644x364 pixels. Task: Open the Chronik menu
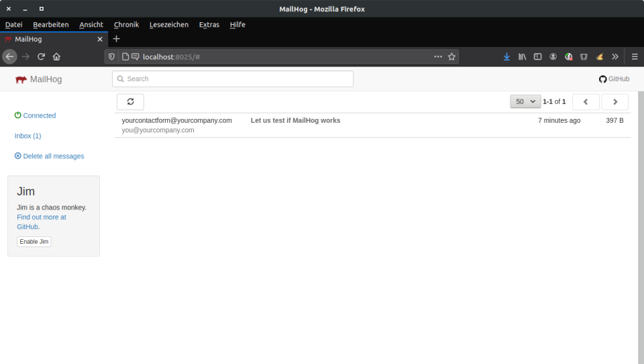[x=126, y=25]
